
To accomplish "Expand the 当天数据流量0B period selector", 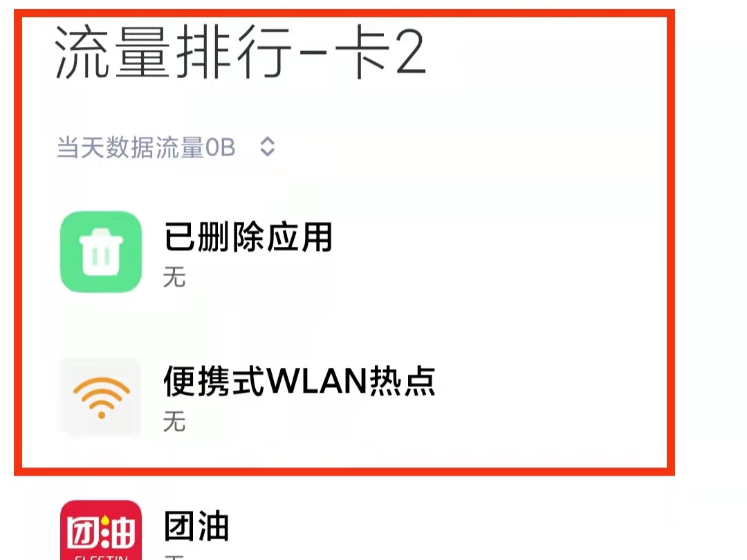I will [166, 147].
